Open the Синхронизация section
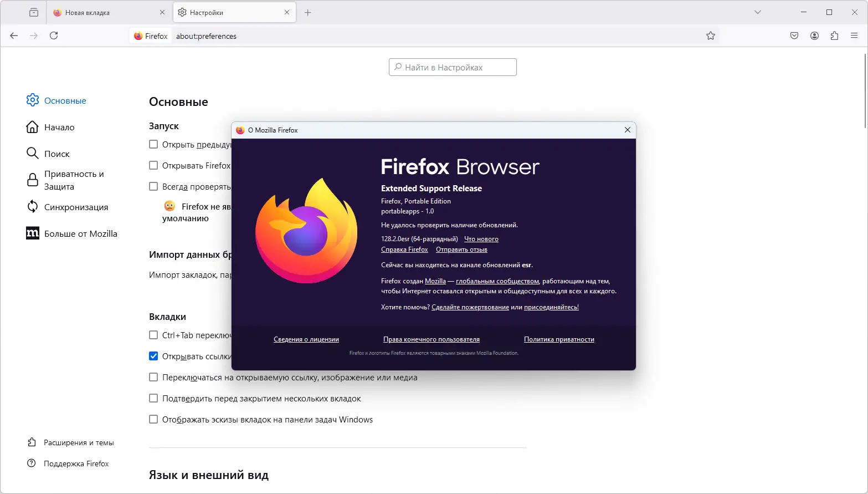 (x=75, y=207)
